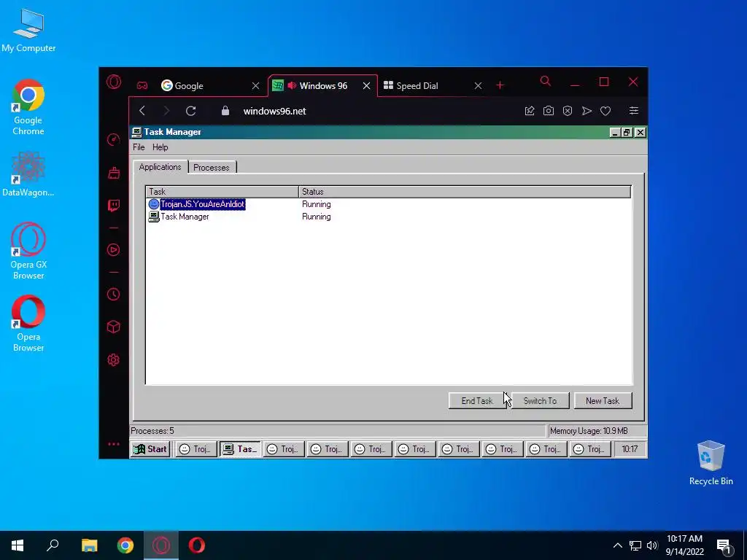Click the End Task button
The height and width of the screenshot is (560, 747).
(x=477, y=400)
